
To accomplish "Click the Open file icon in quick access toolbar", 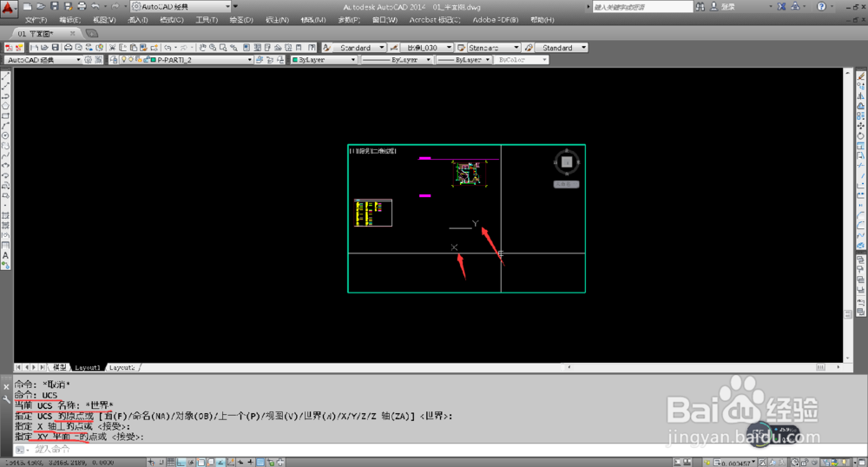I will tap(41, 7).
